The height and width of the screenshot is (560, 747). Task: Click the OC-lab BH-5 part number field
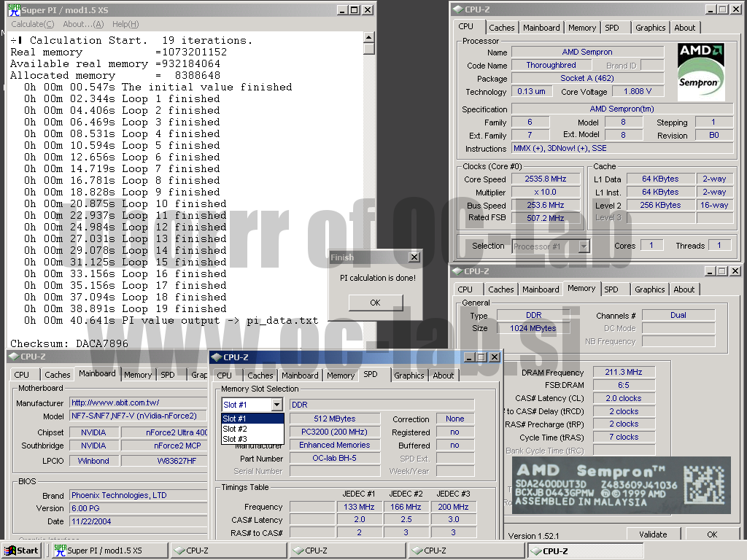[334, 458]
